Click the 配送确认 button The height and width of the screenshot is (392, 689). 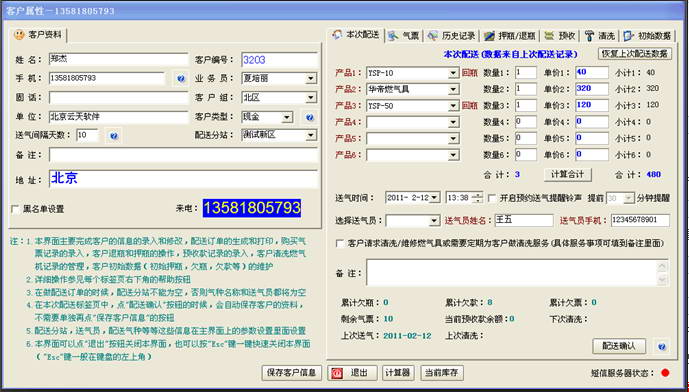(x=619, y=346)
